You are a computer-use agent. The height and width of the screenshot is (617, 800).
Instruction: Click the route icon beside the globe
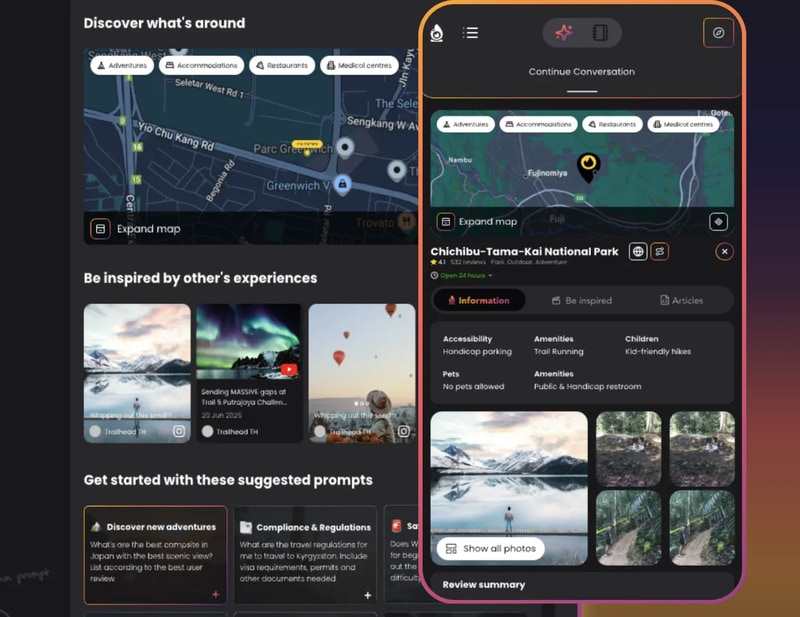point(660,252)
